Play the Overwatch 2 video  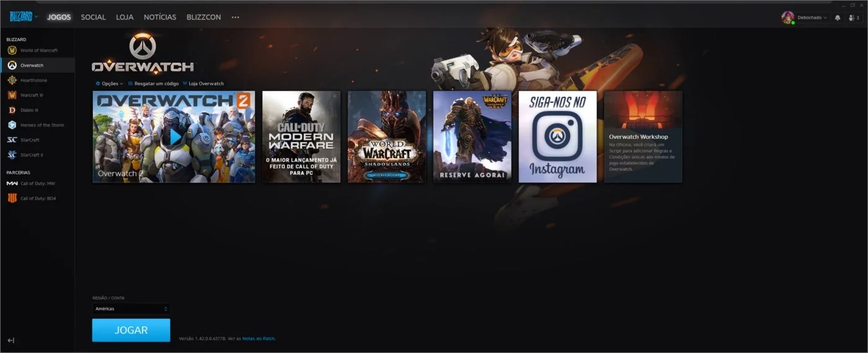pos(175,136)
